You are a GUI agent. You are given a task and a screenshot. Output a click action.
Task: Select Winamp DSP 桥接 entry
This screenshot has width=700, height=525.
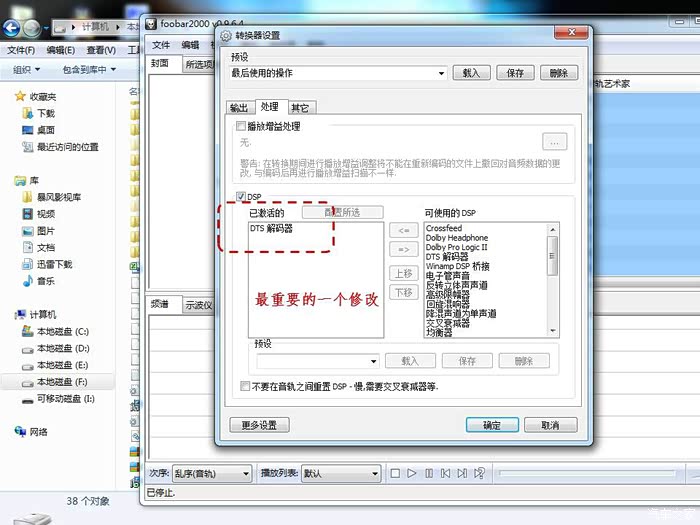click(457, 267)
